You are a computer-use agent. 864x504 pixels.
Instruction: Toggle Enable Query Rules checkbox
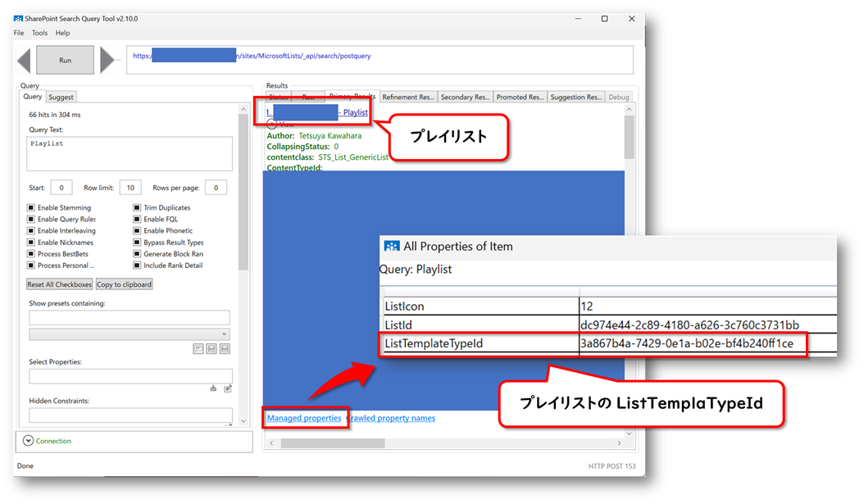[x=31, y=220]
